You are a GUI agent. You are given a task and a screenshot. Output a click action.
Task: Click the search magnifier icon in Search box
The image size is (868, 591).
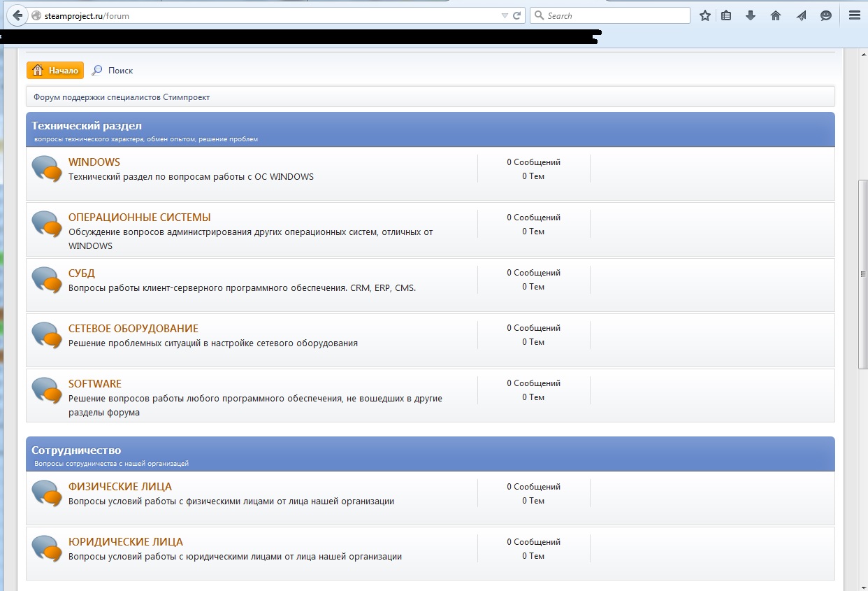click(x=539, y=15)
